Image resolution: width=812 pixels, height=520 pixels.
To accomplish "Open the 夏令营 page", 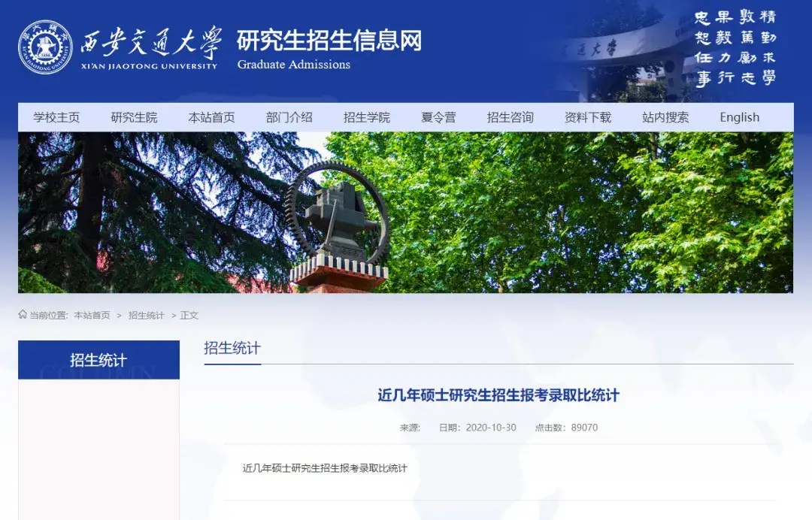I will pyautogui.click(x=440, y=116).
